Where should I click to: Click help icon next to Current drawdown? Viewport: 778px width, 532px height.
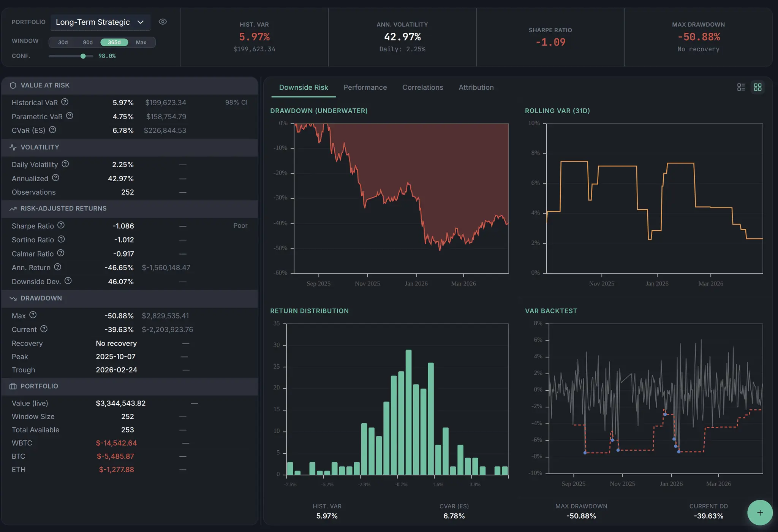pos(44,329)
